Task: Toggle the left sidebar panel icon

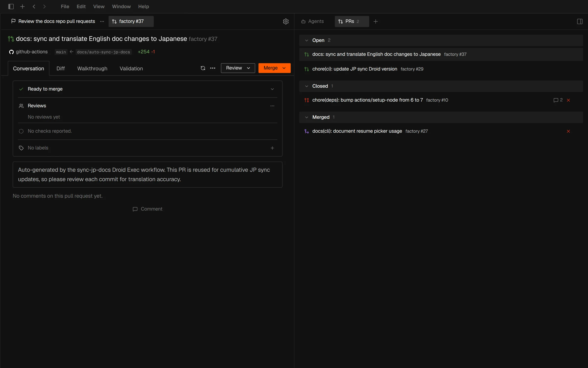Action: [11, 7]
